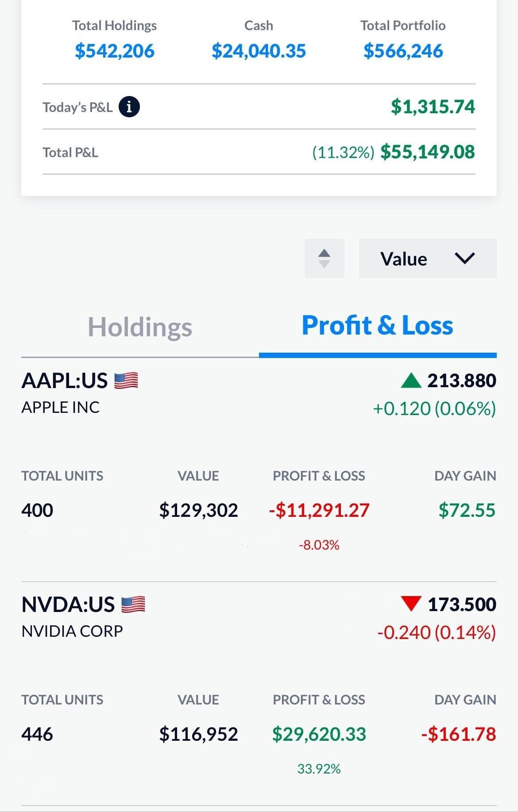The height and width of the screenshot is (812, 518).
Task: Open the Value sort dropdown
Action: click(427, 258)
